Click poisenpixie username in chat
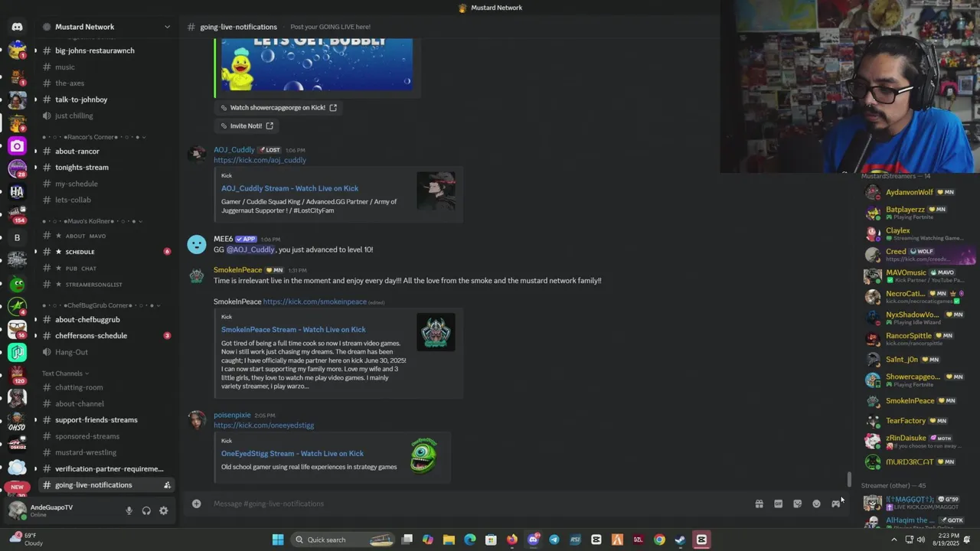Screen dimensions: 980x551 click(x=232, y=415)
